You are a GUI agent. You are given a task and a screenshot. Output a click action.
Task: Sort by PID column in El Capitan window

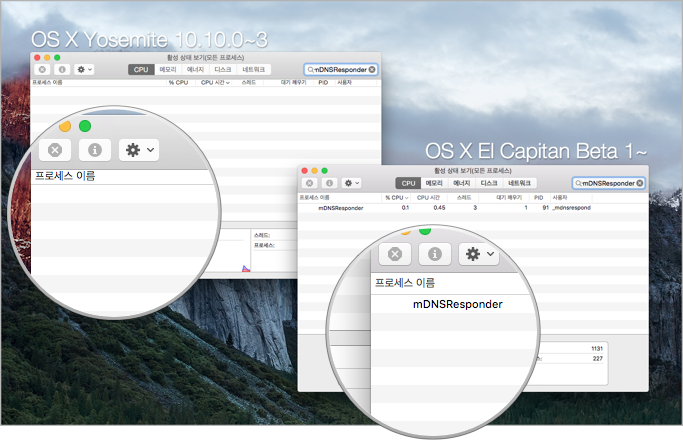coord(538,197)
